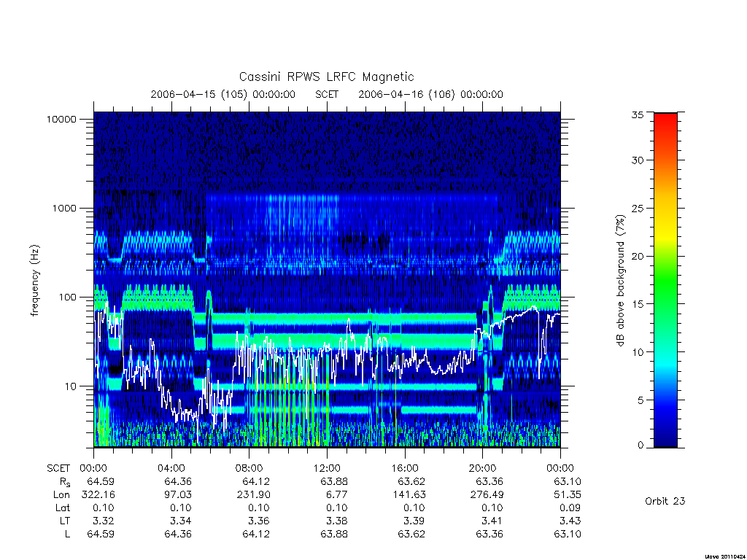Click the local time value 3.41
Viewport: 747px width, 560px height.
pyautogui.click(x=493, y=521)
